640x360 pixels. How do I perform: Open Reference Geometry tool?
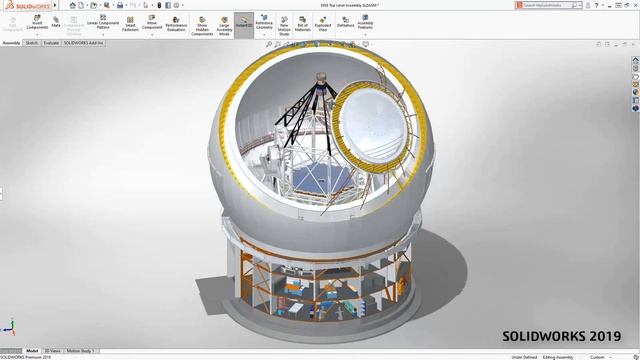coord(264,22)
